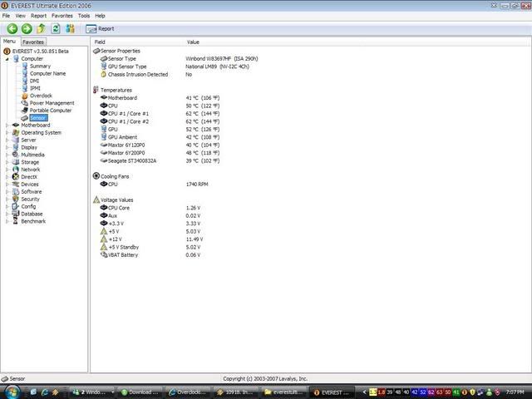Click the two-people icon in the toolbar
This screenshot has width=532, height=399.
71,28
